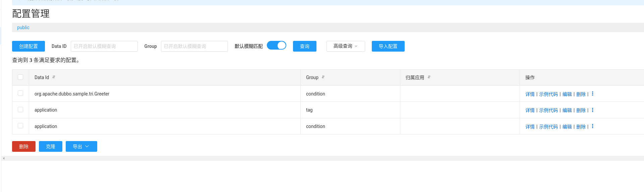Focus the Data ID search field
644x192 pixels.
point(104,46)
